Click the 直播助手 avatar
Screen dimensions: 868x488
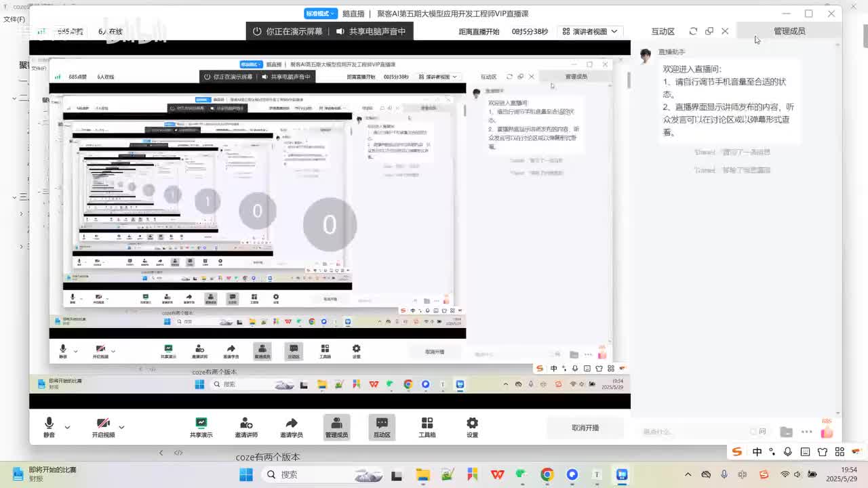click(646, 55)
